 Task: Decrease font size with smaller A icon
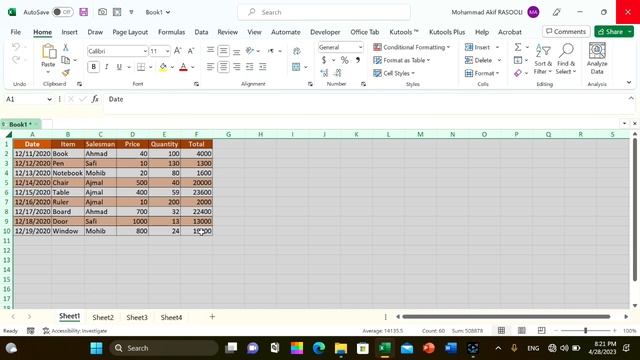[x=191, y=51]
